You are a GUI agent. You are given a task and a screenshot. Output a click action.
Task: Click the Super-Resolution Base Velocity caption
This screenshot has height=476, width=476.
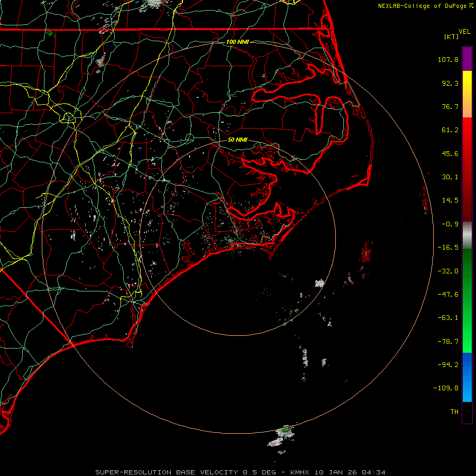click(241, 472)
